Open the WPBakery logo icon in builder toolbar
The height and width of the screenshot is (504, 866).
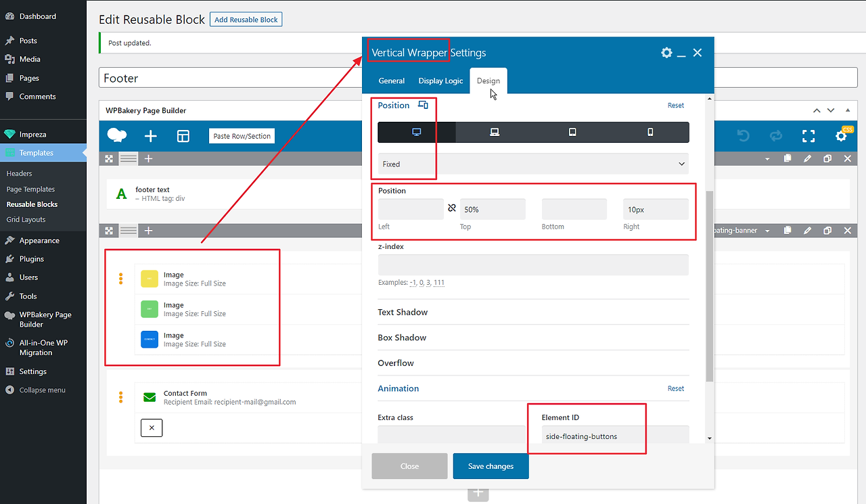point(117,136)
